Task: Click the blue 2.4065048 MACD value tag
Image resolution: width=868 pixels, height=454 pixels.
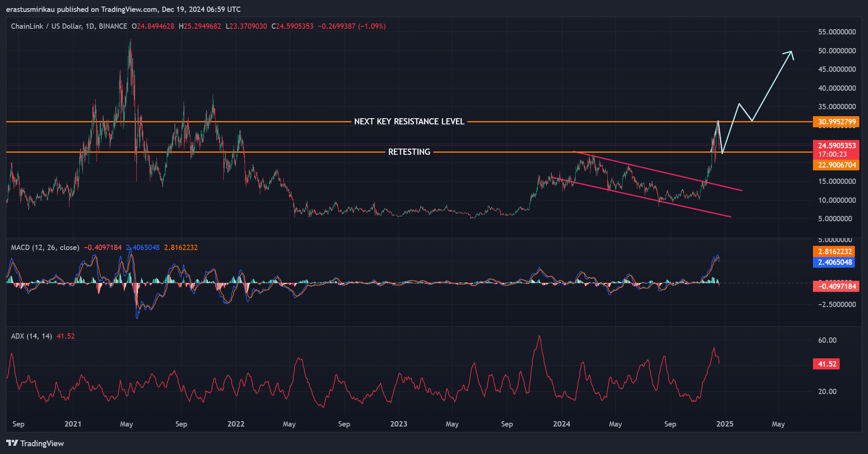Action: click(834, 262)
